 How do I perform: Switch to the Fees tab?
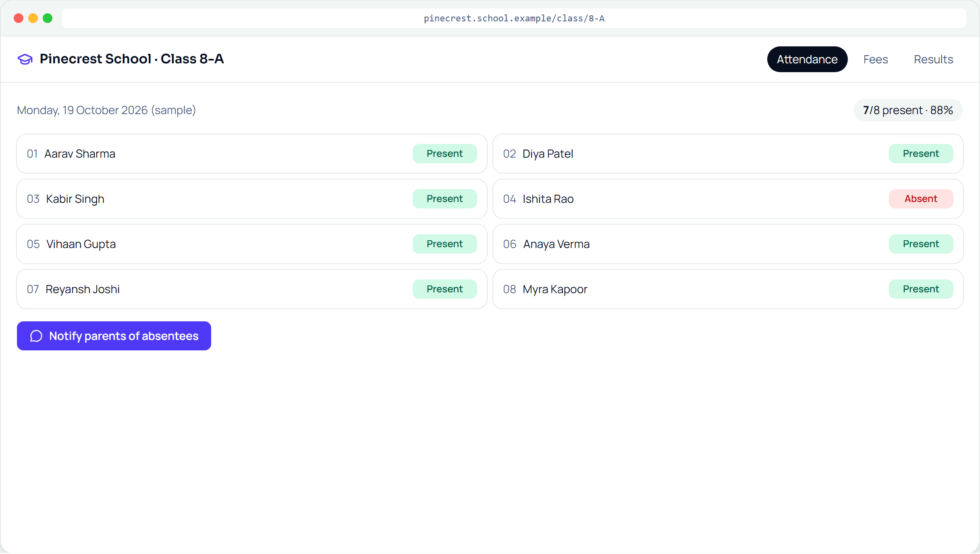876,59
